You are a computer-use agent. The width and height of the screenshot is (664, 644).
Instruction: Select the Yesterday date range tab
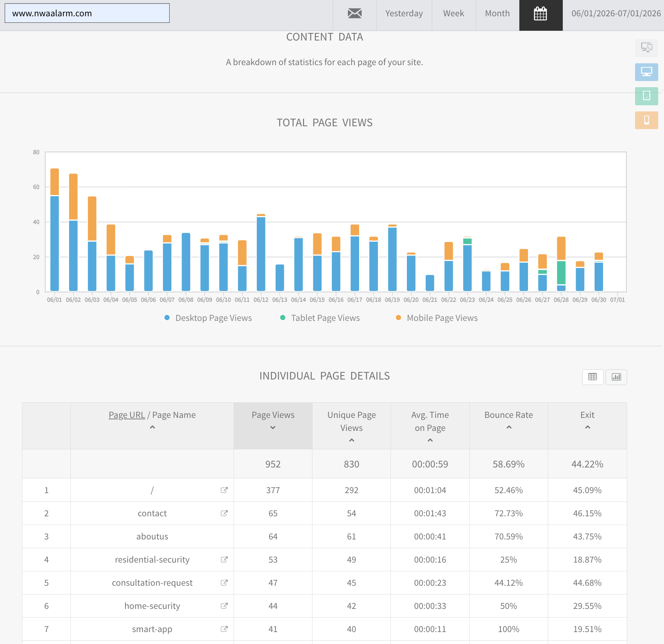(x=404, y=14)
